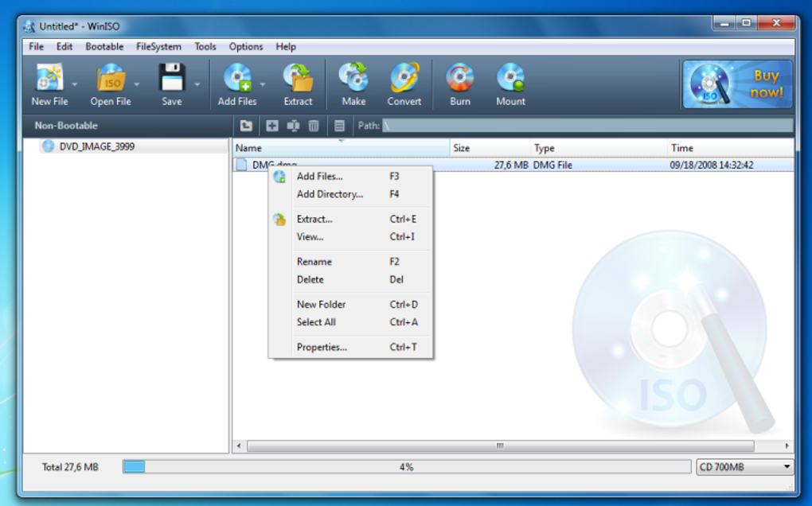Click the 27,6 MB size cell
The height and width of the screenshot is (506, 812).
coord(511,165)
